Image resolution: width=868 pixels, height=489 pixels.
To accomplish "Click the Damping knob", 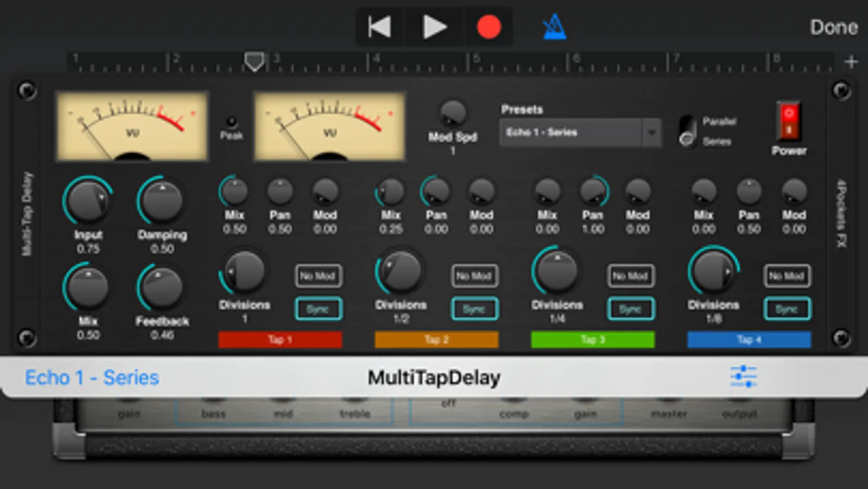I will 161,200.
